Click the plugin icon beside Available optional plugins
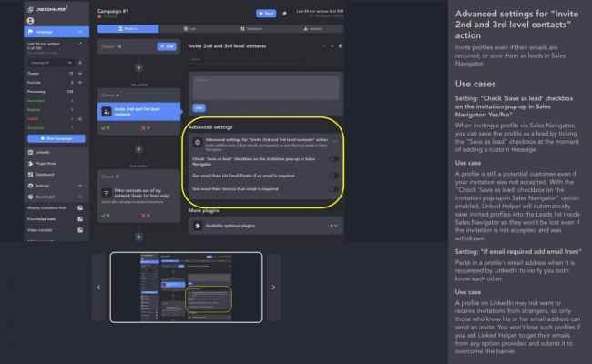The height and width of the screenshot is (364, 592). 197,226
